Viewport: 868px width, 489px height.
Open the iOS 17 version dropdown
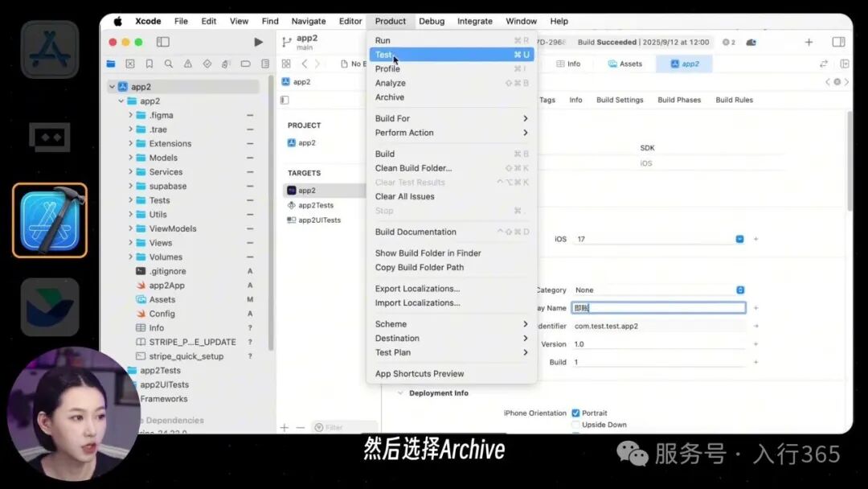click(739, 239)
